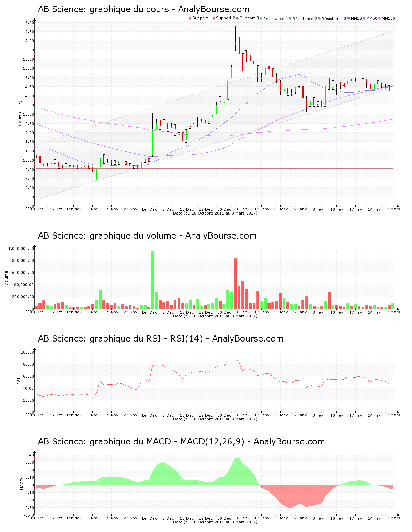This screenshot has width=412, height=532.
Task: Click the MM50 purple legend entry
Action: tap(370, 18)
